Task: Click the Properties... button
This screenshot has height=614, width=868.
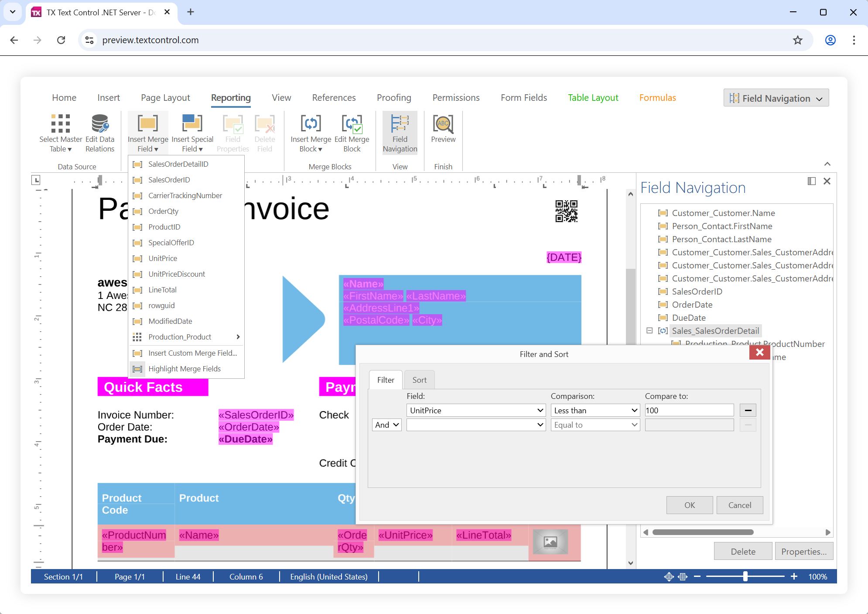Action: (803, 552)
